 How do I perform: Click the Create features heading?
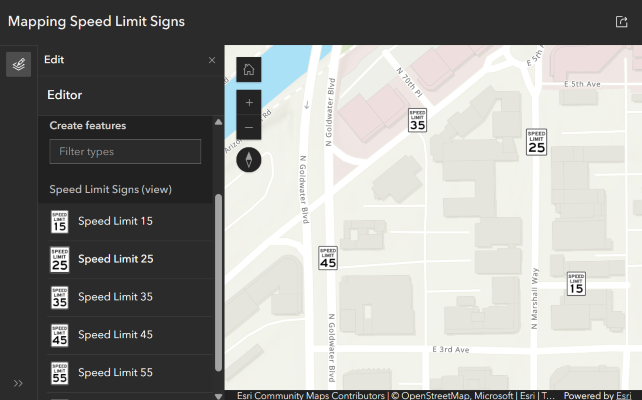pyautogui.click(x=88, y=125)
